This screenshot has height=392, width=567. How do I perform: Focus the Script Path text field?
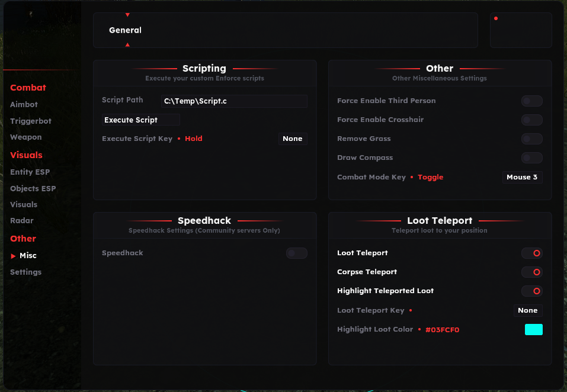pos(234,101)
